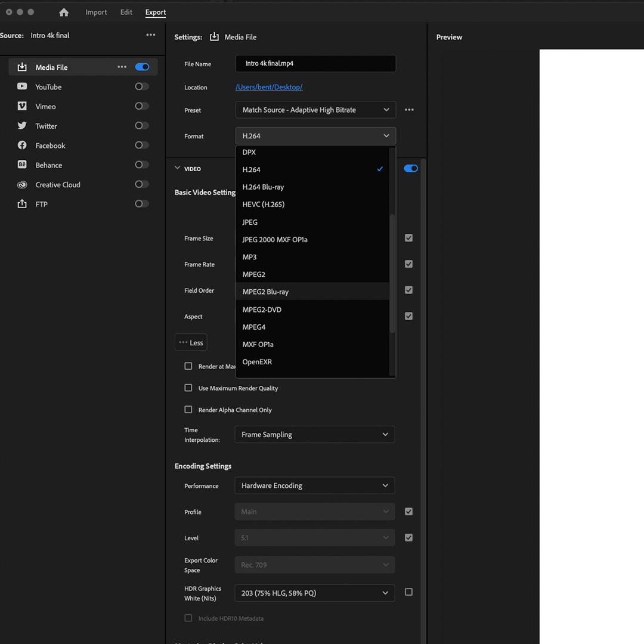Select the Creative Cloud destination icon
Image resolution: width=644 pixels, height=644 pixels.
(x=23, y=185)
